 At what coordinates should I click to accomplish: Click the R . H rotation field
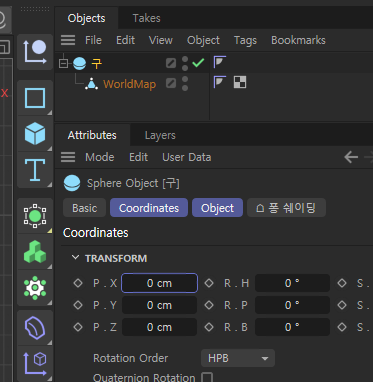coord(292,283)
